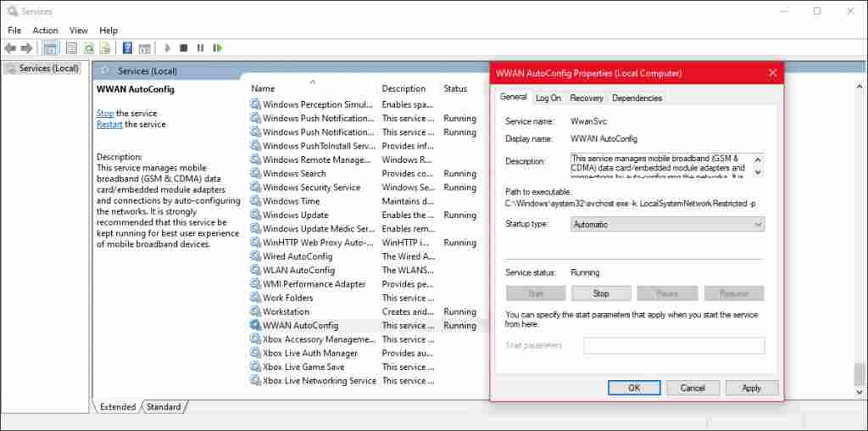This screenshot has width=868, height=431.
Task: Select the 'Windows Perception Simul...' service name
Action: (318, 104)
